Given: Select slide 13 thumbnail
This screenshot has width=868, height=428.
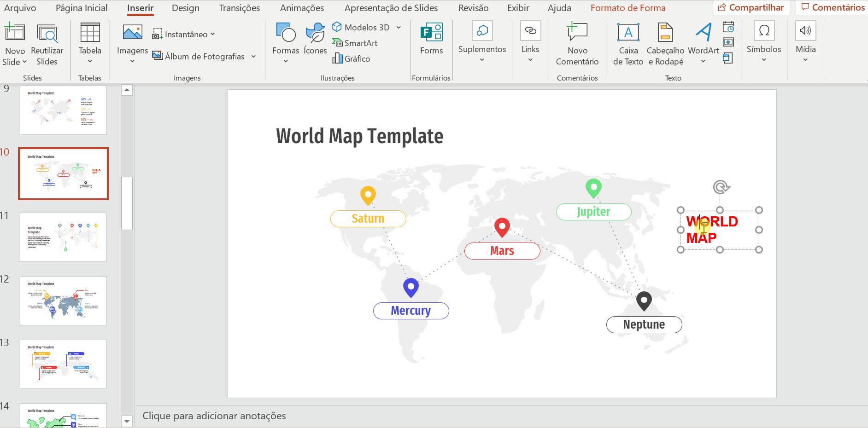Looking at the screenshot, I should coord(63,364).
